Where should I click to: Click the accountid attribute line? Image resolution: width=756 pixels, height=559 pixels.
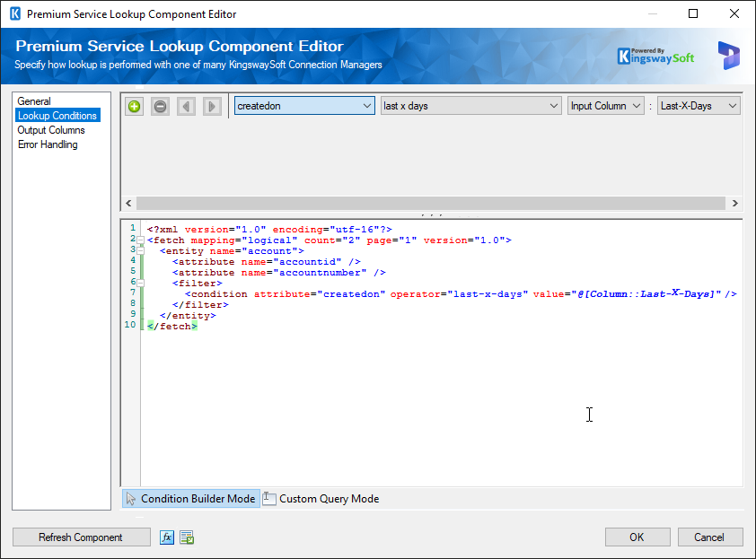coord(267,262)
